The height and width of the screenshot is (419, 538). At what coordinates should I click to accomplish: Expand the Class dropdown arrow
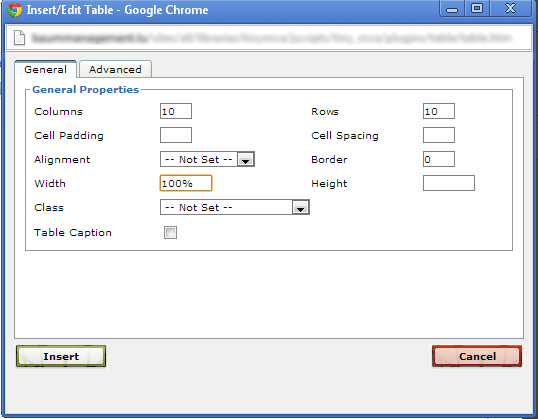point(301,208)
